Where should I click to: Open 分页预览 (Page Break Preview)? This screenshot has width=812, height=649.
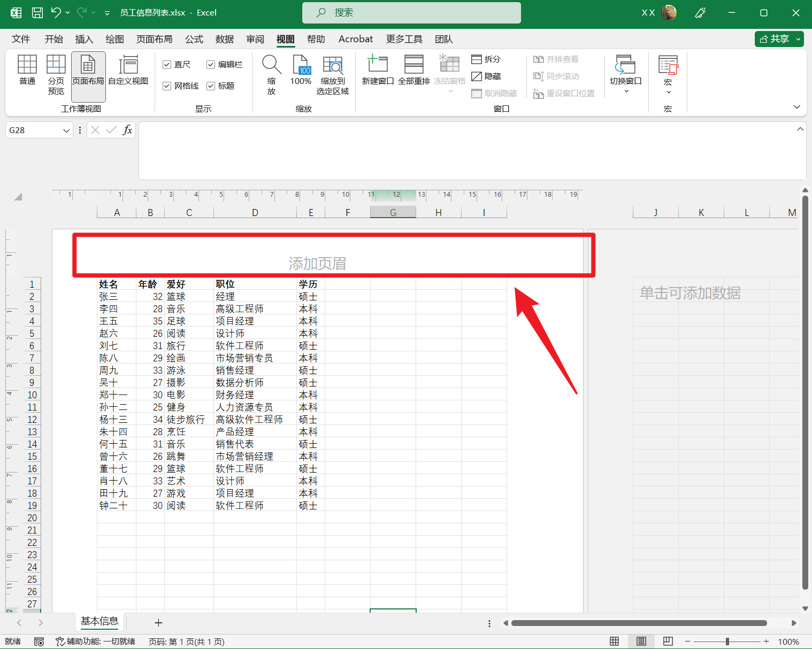[x=56, y=73]
